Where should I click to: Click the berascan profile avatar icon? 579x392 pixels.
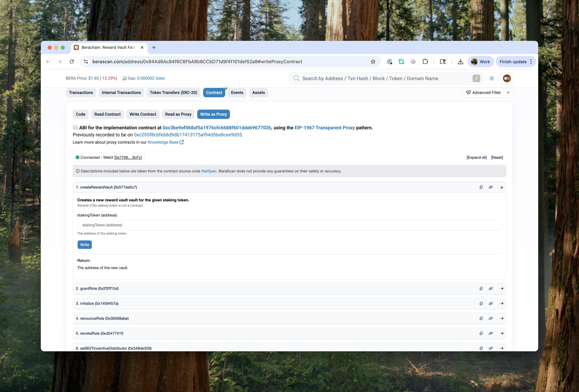point(506,78)
